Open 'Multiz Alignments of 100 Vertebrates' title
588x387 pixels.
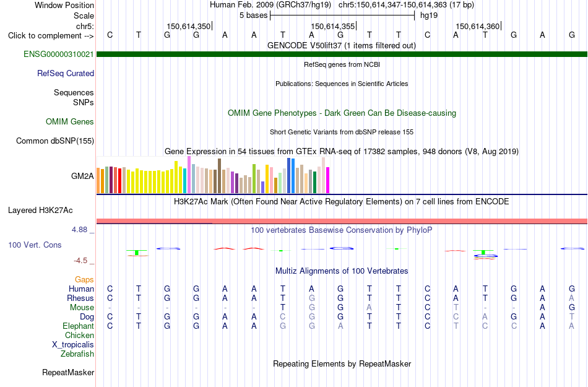click(x=342, y=271)
